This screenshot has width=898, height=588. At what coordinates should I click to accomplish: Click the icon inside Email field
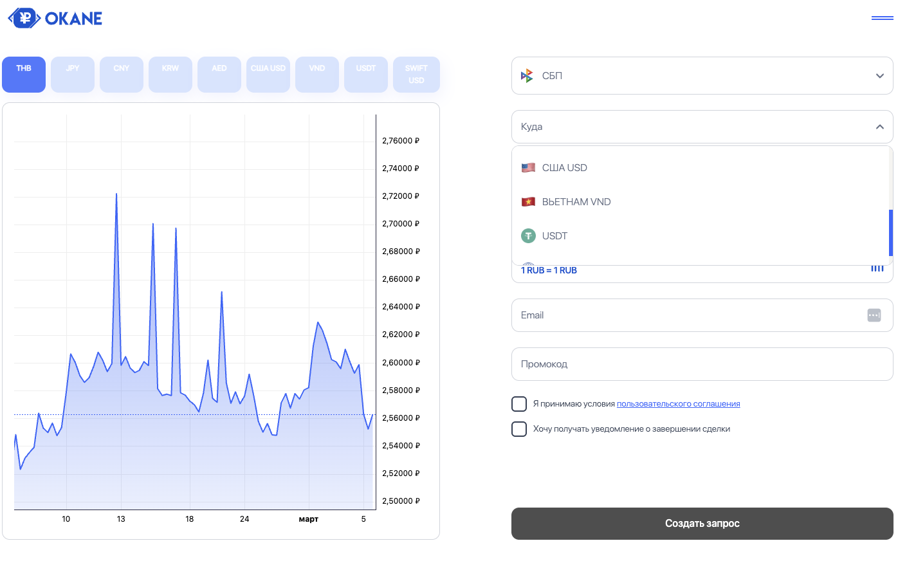pyautogui.click(x=874, y=315)
